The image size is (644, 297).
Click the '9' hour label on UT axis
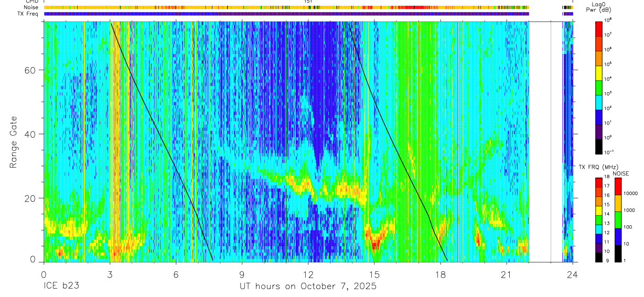242,274
